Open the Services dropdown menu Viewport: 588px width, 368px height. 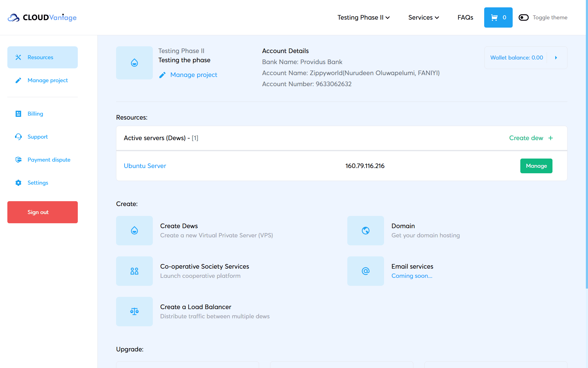[424, 17]
